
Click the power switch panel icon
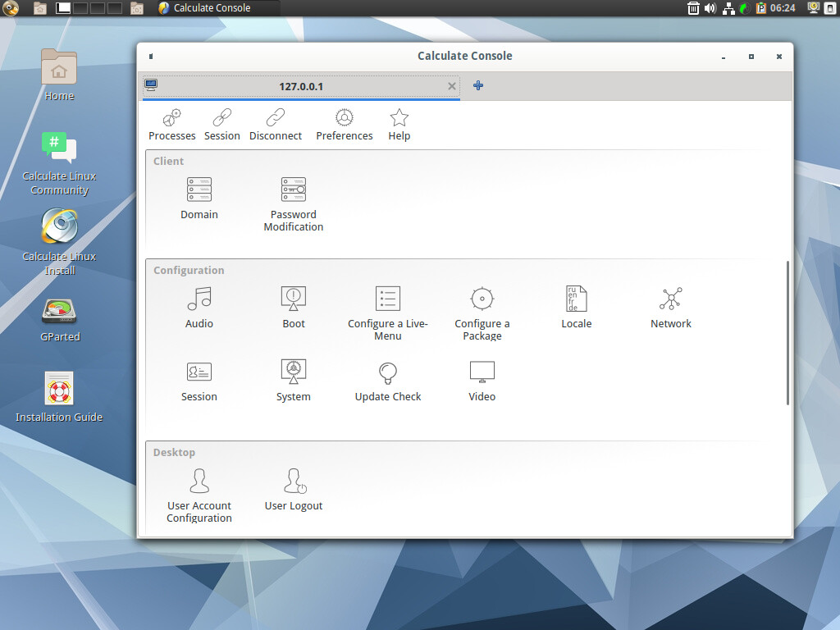tap(830, 8)
